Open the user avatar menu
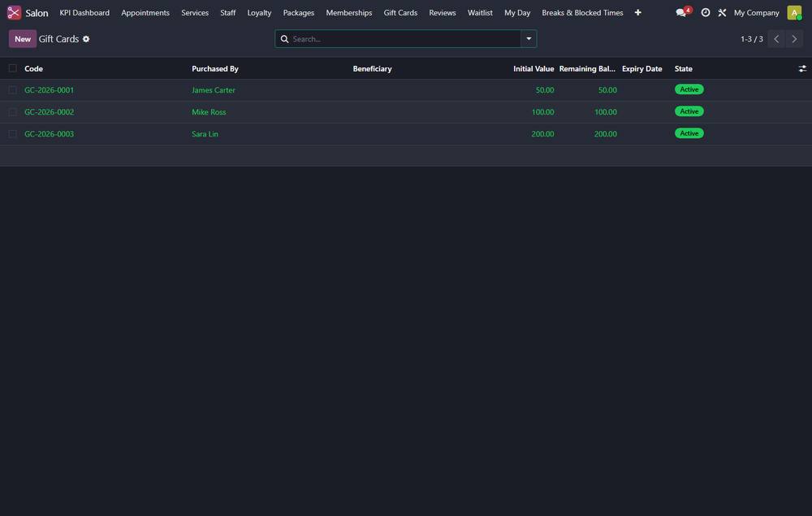This screenshot has width=812, height=516. point(794,12)
